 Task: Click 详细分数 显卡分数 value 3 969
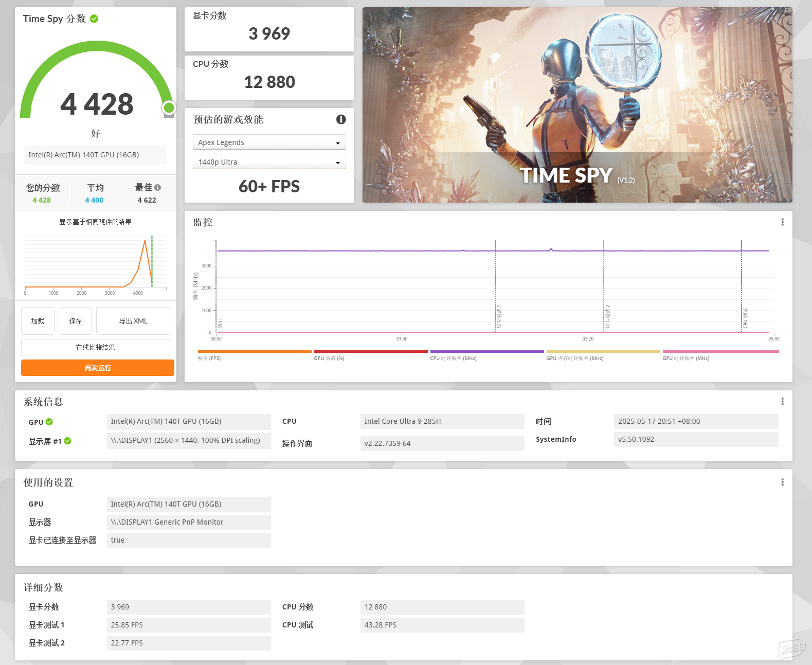(x=189, y=607)
